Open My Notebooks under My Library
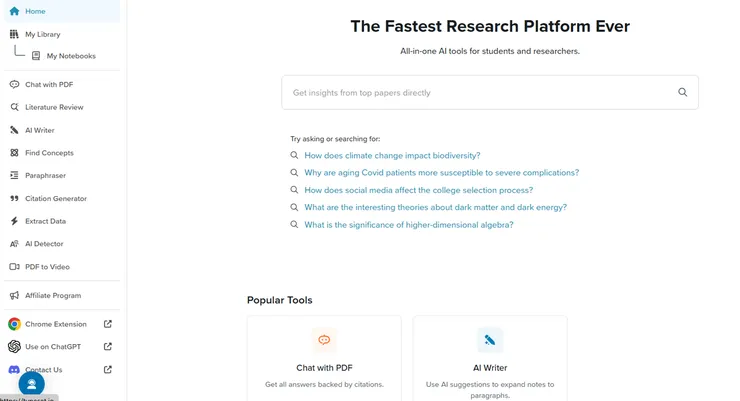740x401 pixels. click(70, 56)
